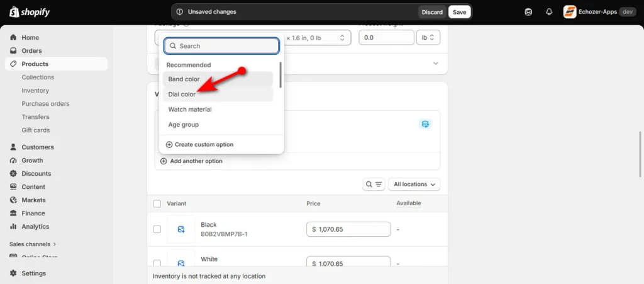Click the Unsaved changes warning icon
Screen dimensions: 644x284
pos(179,12)
